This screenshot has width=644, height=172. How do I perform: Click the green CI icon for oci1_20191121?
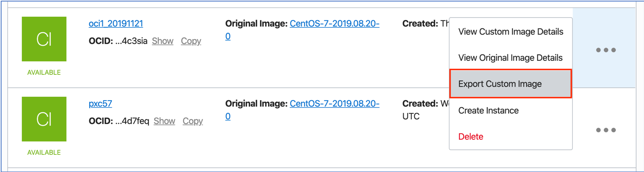pyautogui.click(x=44, y=39)
